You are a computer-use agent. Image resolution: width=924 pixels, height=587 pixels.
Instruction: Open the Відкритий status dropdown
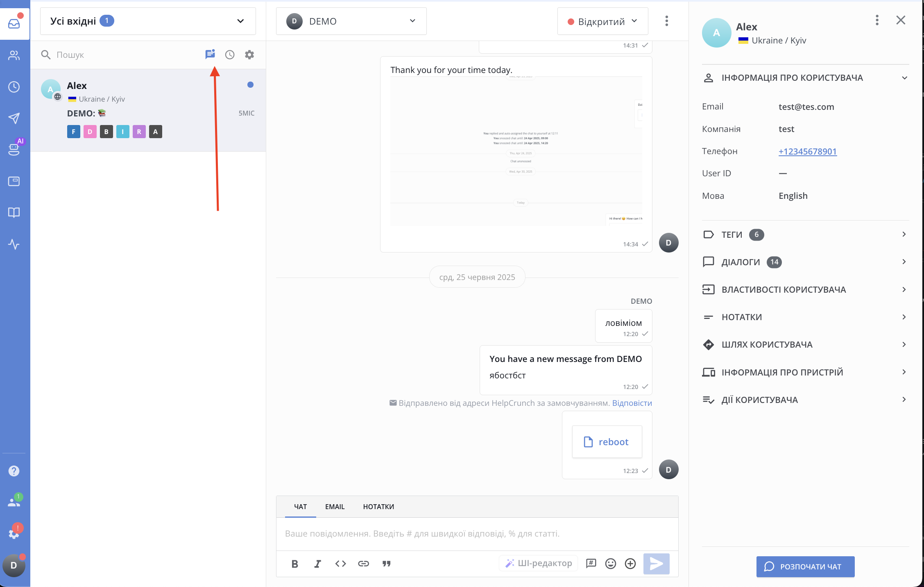click(602, 21)
